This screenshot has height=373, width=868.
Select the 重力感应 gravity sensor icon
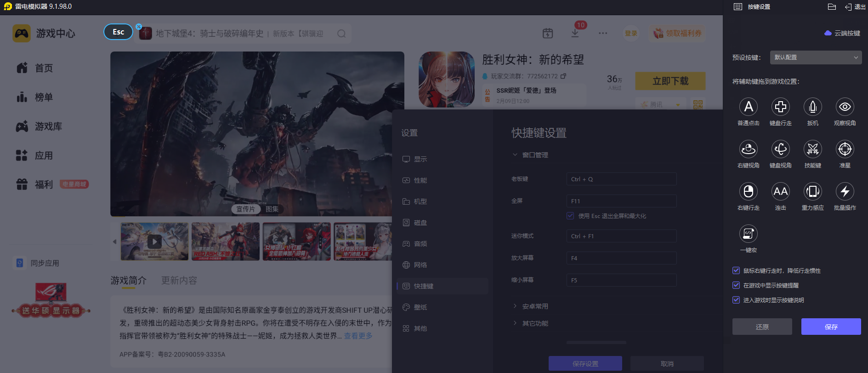pyautogui.click(x=812, y=191)
